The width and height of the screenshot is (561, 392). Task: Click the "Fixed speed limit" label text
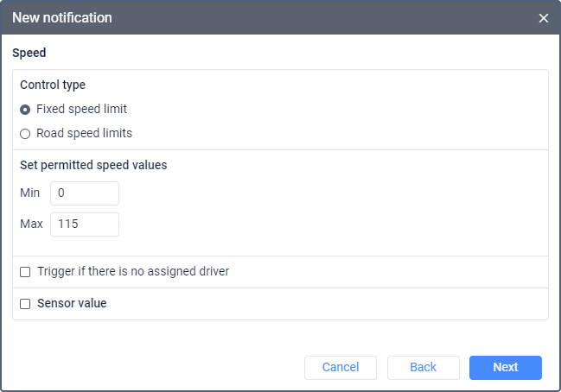(82, 110)
